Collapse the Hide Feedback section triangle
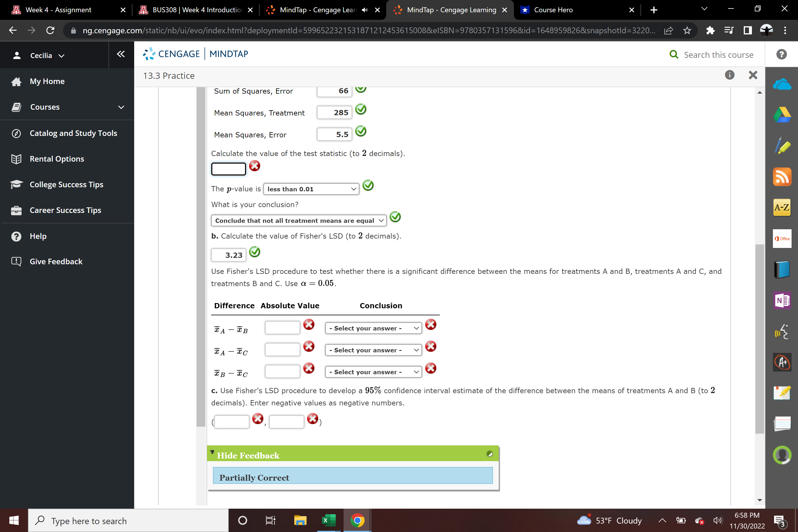The height and width of the screenshot is (532, 798). tap(213, 452)
